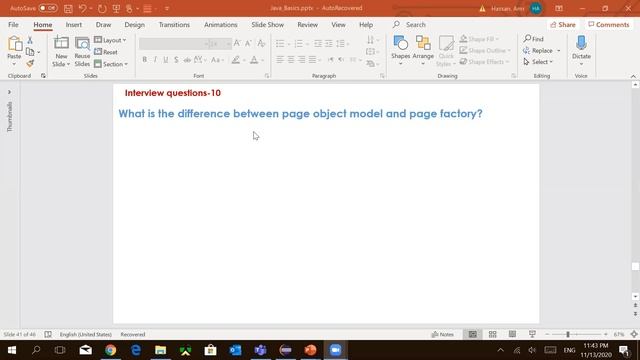This screenshot has height=360, width=640.
Task: Click the Undo arrow icon
Action: [x=82, y=8]
